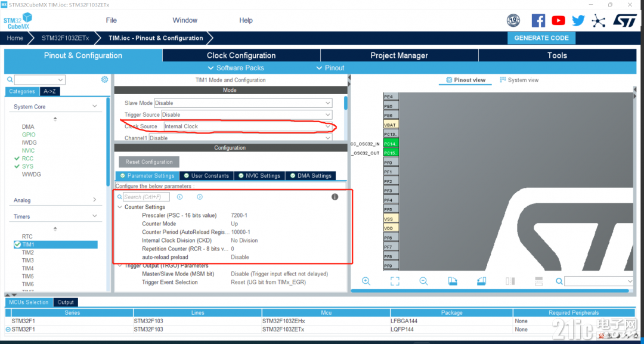Click the Counter Period value 10000-1
Viewport: 644px width, 344px height.
point(241,232)
